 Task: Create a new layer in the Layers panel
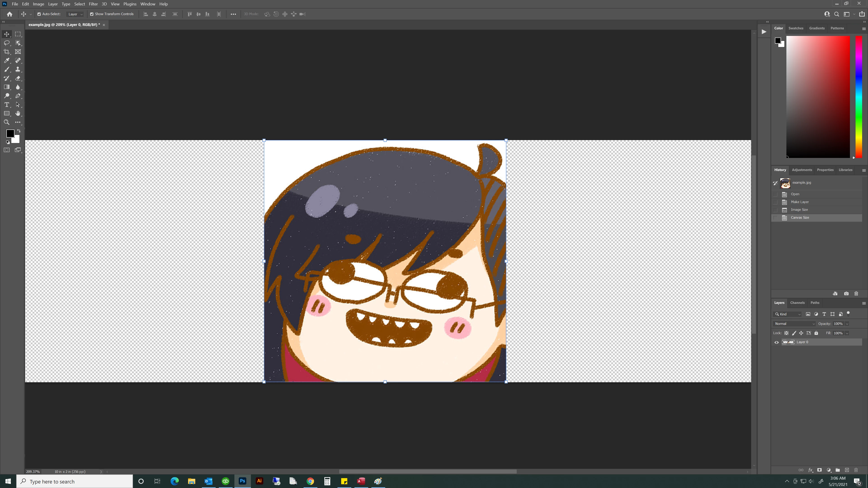click(847, 470)
